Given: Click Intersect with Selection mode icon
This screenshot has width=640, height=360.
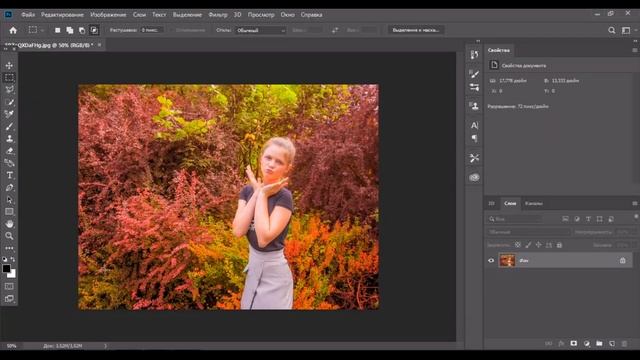Looking at the screenshot, I should [x=94, y=30].
